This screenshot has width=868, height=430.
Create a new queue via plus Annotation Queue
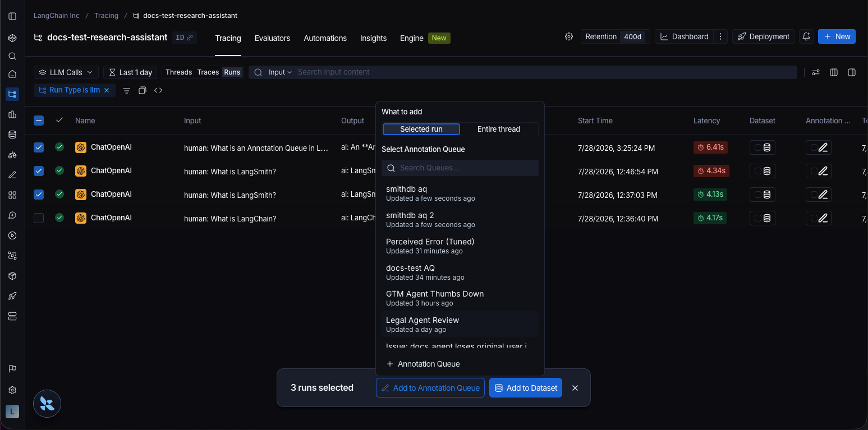pyautogui.click(x=424, y=364)
